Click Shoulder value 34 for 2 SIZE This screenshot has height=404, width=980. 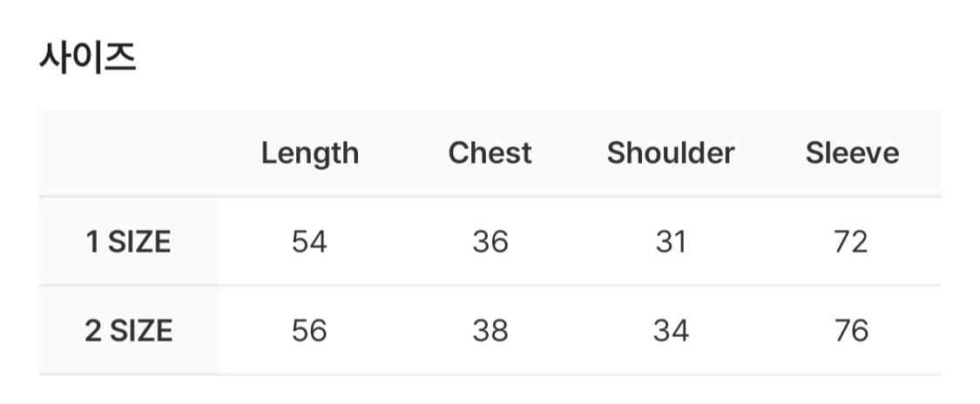pos(671,331)
